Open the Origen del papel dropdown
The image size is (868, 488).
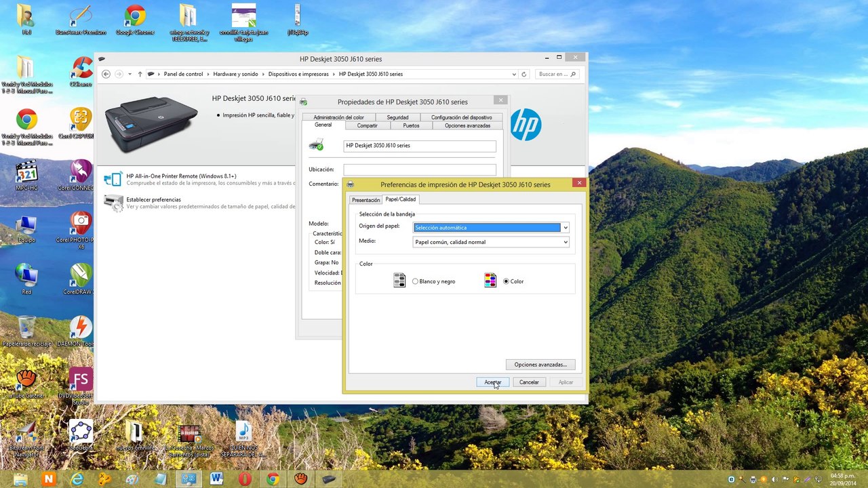[x=491, y=228]
